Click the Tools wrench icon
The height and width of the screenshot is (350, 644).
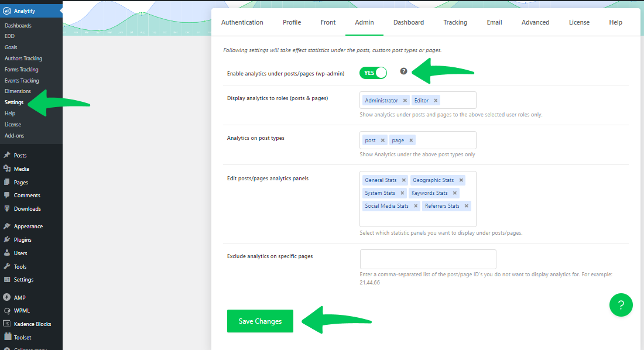click(x=6, y=266)
